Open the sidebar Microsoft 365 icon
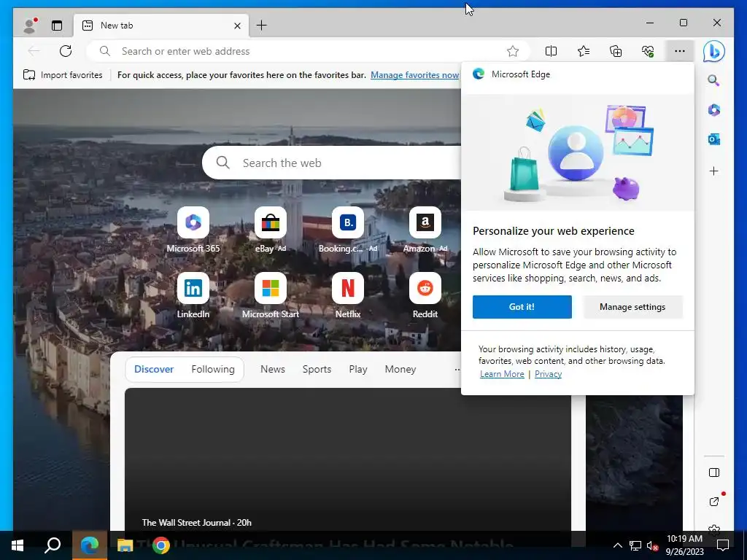Viewport: 747px width, 560px height. [x=713, y=110]
